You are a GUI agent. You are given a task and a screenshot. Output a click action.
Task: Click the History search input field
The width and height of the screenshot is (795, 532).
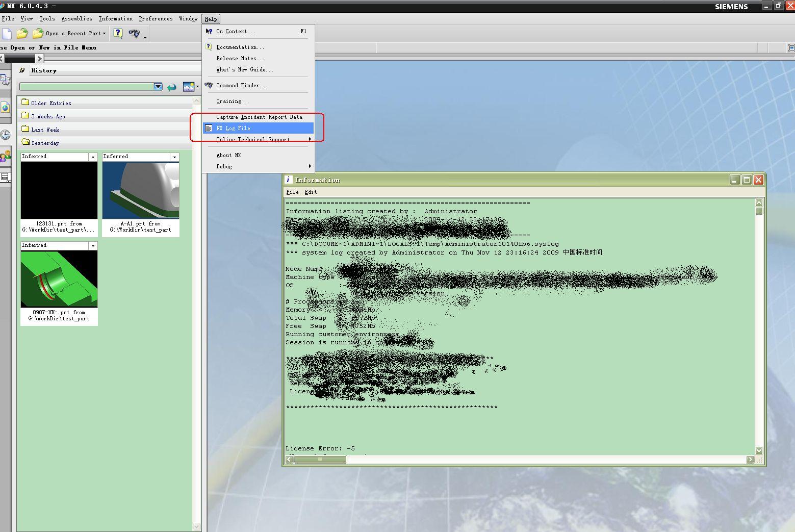point(87,87)
